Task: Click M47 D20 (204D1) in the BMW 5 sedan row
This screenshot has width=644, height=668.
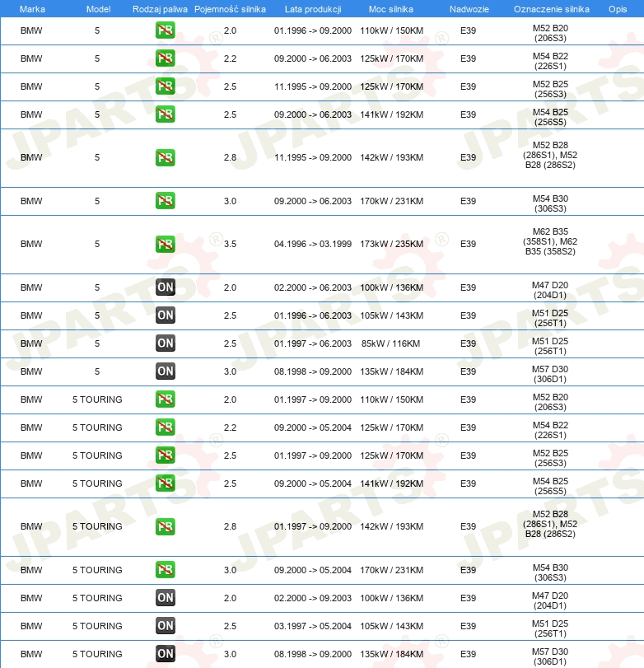Action: point(550,290)
